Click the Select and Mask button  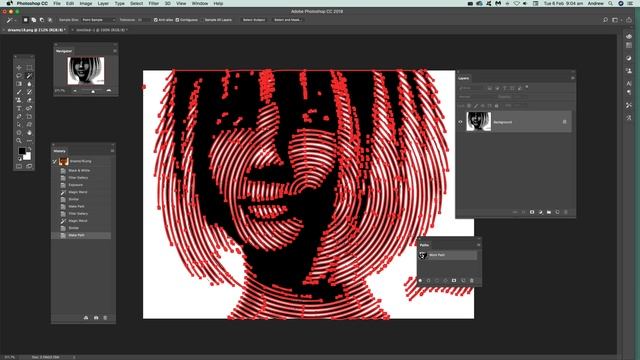click(x=287, y=20)
